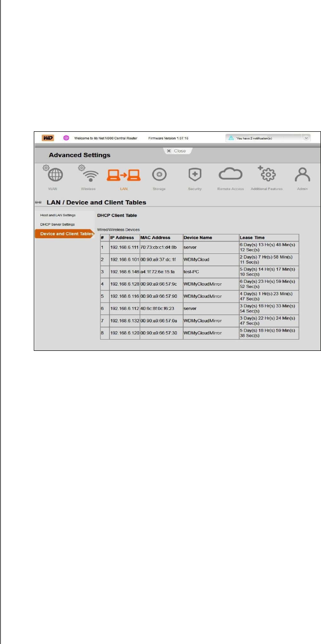This screenshot has width=321, height=644.
Task: Click MAC address 00:90:a9:66:57:9c
Action: click(159, 284)
